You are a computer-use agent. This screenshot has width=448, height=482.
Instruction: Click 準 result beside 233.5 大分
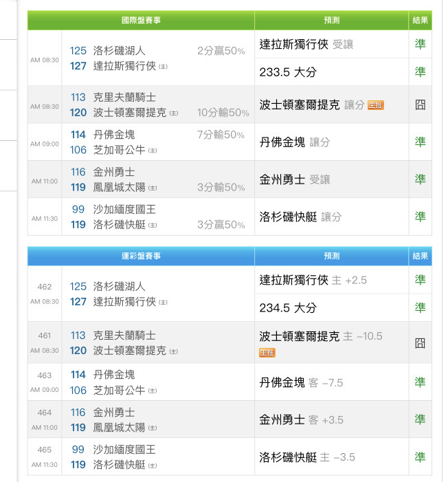coord(420,72)
